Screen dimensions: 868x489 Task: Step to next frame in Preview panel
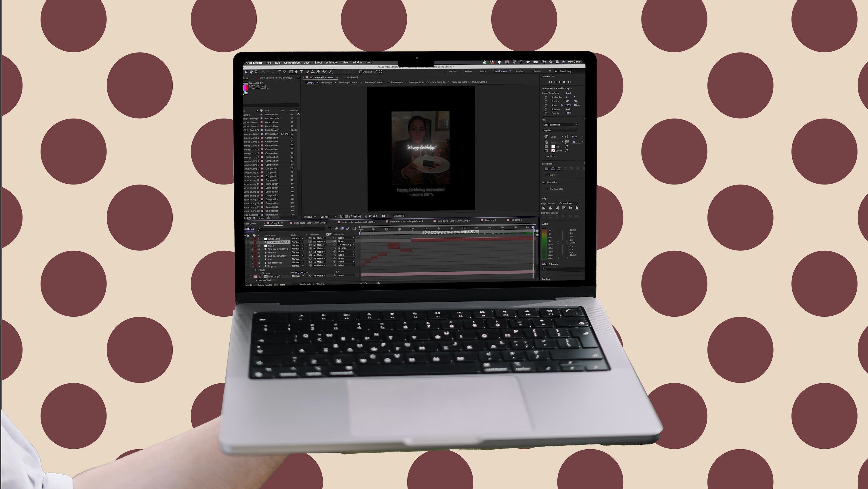coord(565,82)
